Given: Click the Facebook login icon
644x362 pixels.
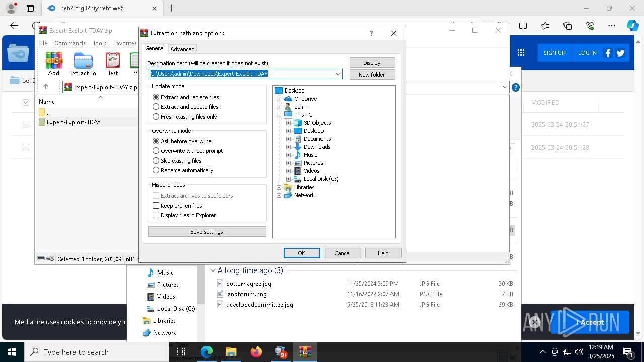Looking at the screenshot, I should click(x=608, y=53).
